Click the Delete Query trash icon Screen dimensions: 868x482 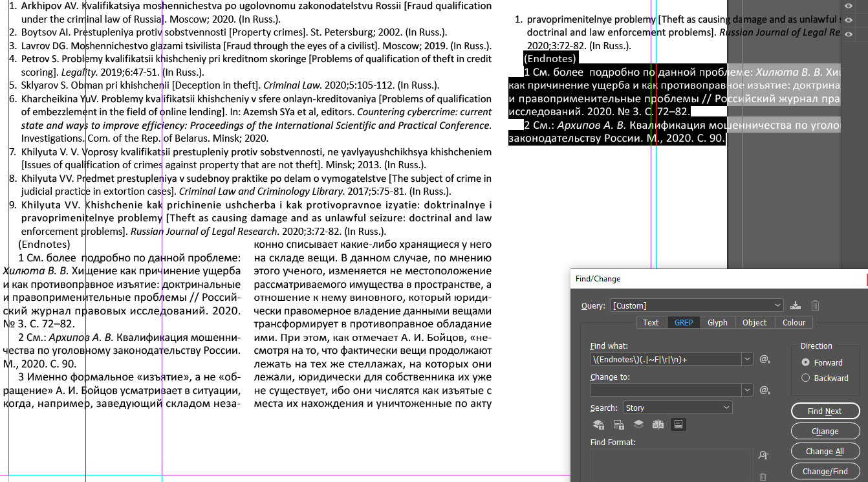point(816,305)
